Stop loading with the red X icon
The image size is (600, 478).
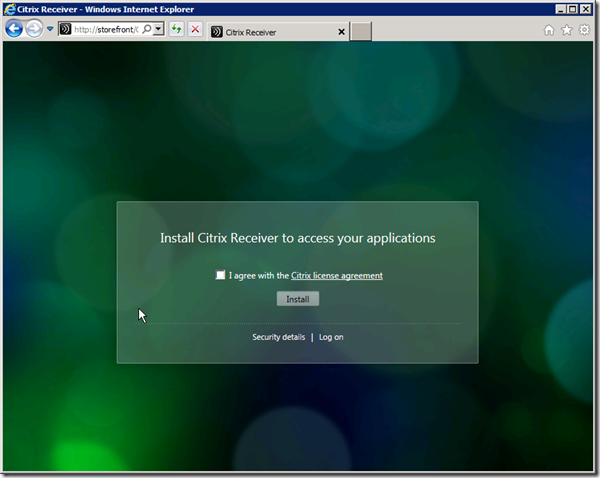click(x=195, y=29)
